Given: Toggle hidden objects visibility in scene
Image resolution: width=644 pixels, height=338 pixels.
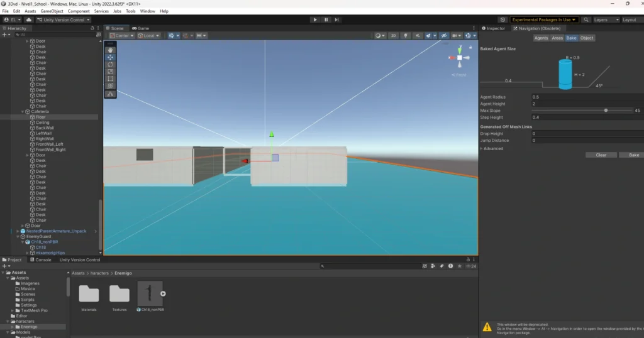Looking at the screenshot, I should [444, 36].
